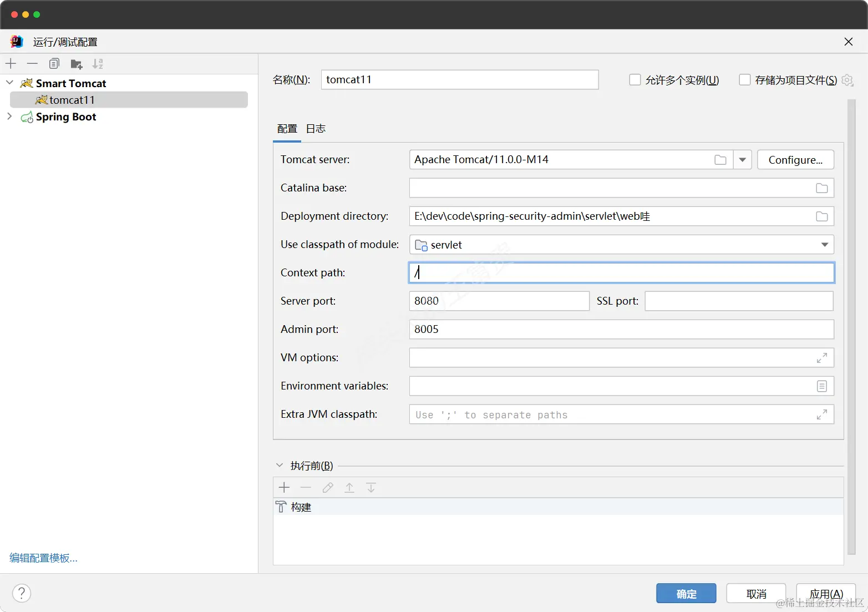Screen dimensions: 868x612
Task: Expand the VM options field
Action: pos(822,358)
